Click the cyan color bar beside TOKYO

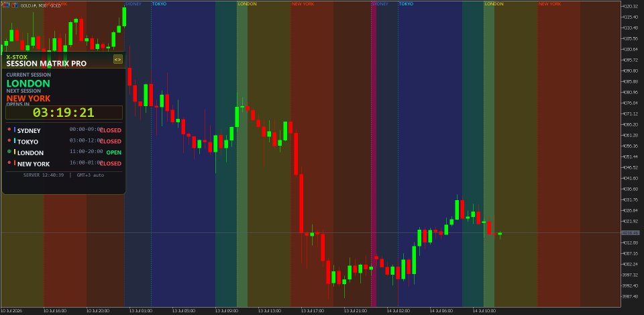[x=15, y=140]
